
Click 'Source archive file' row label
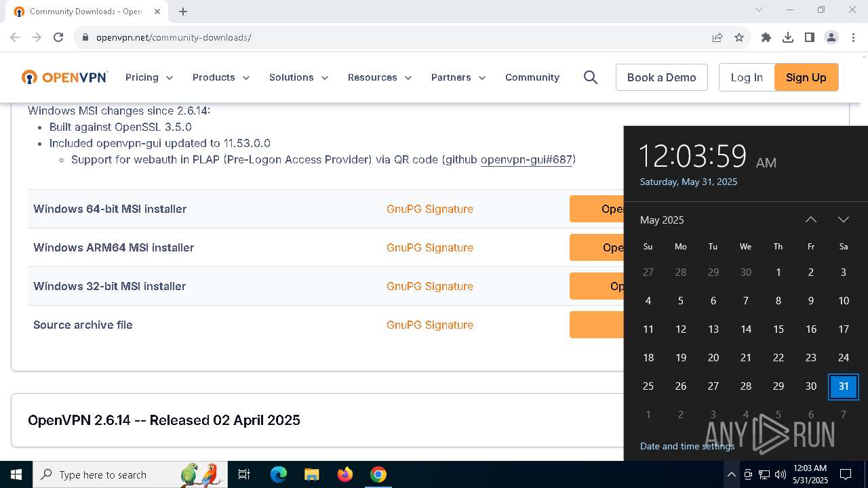[x=83, y=325]
